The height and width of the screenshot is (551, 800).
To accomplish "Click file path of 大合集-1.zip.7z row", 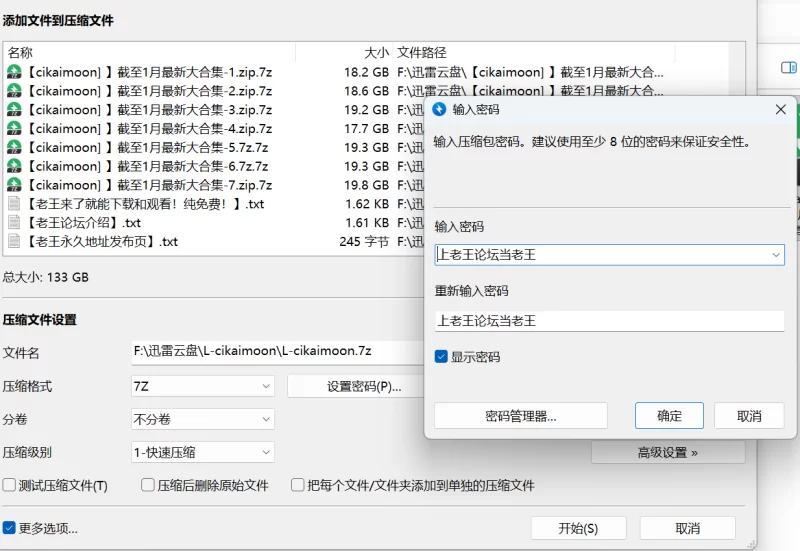I will [x=531, y=72].
